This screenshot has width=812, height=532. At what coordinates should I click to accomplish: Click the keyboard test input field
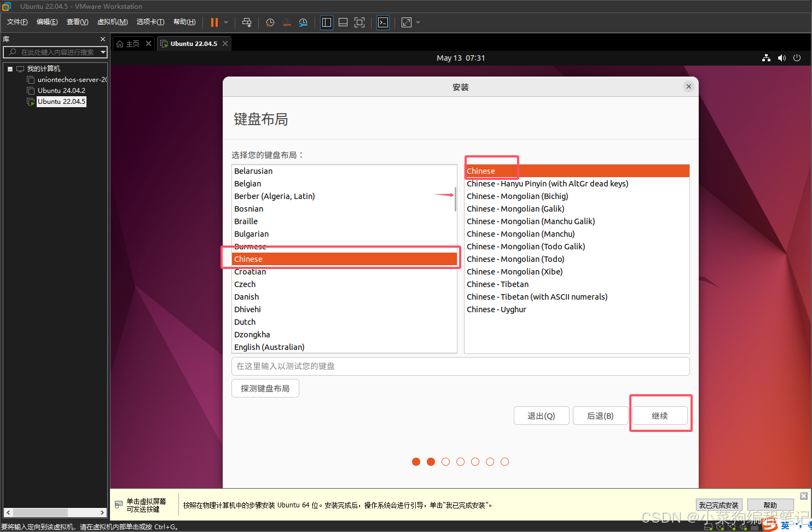[x=460, y=366]
